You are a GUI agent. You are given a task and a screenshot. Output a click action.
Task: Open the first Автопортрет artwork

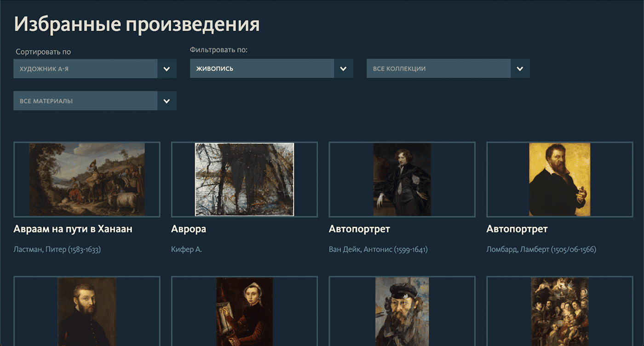tap(359, 228)
